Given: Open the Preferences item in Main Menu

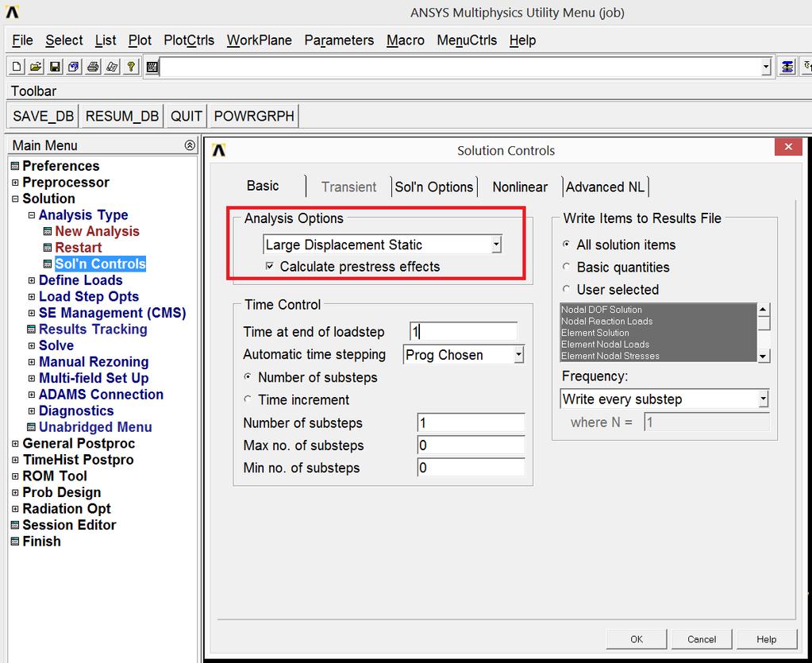Looking at the screenshot, I should (x=60, y=166).
